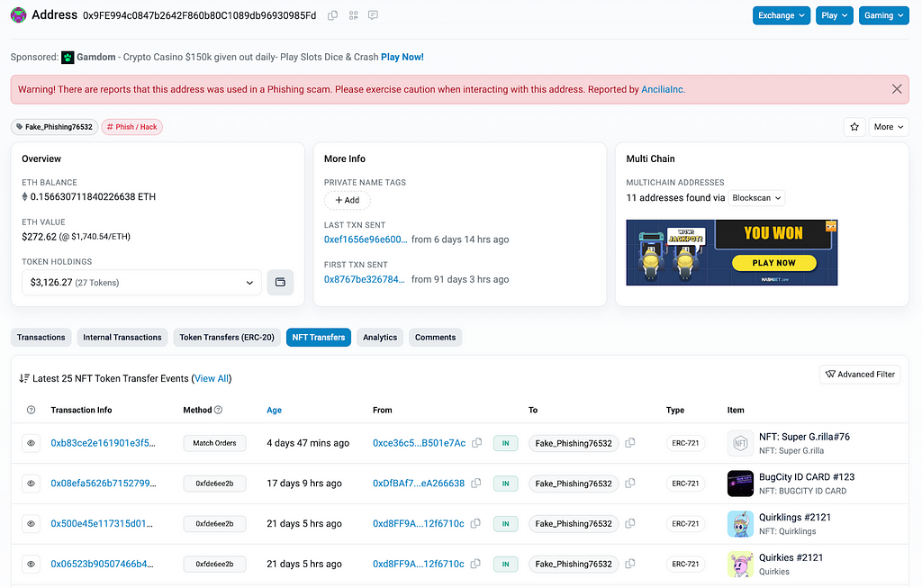Open BugCity ID CARD #123 item link
The height and width of the screenshot is (588, 922).
point(806,477)
